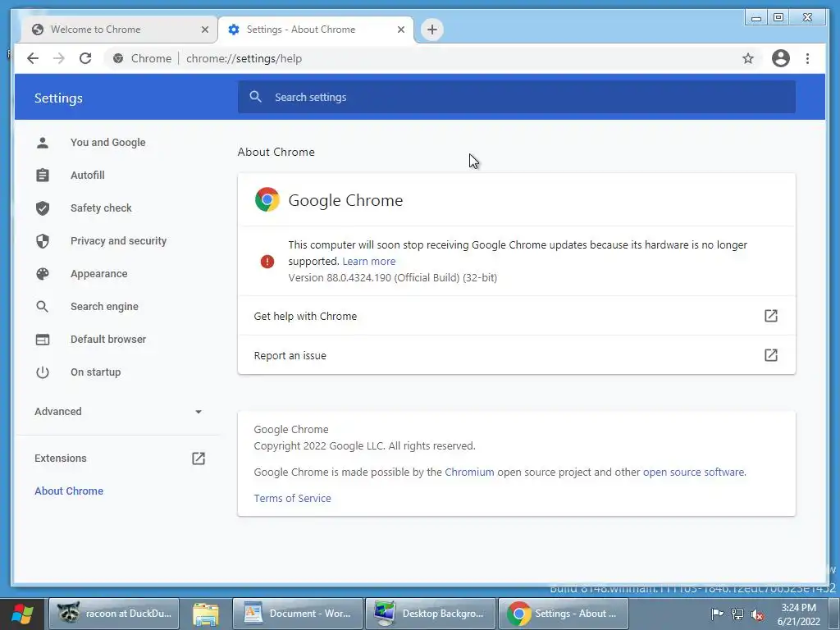Close the Welcome to Chrome tab
The image size is (840, 630).
[204, 30]
